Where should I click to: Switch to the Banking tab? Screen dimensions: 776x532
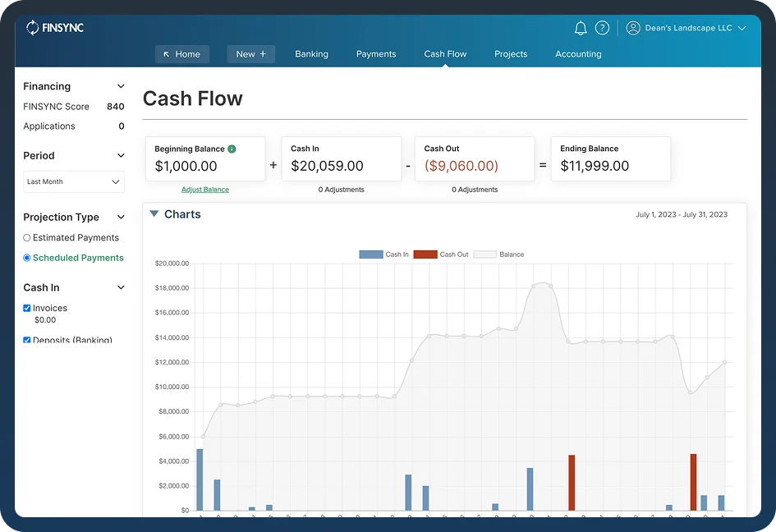(x=311, y=53)
